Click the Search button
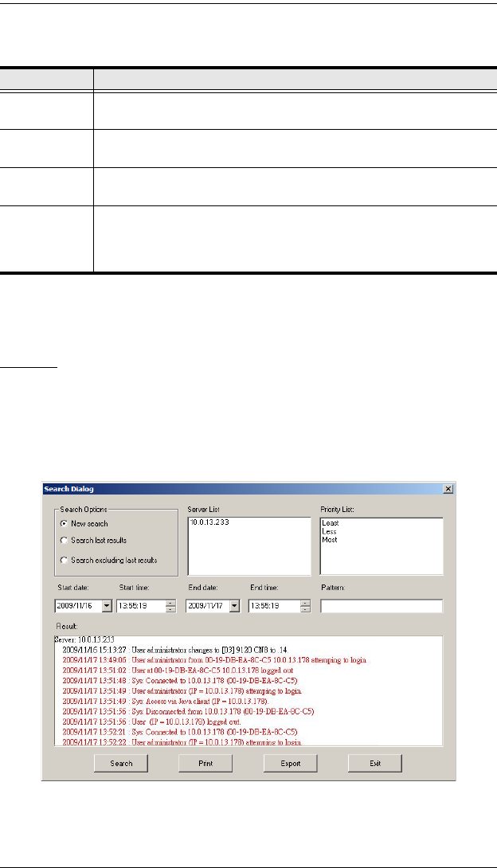Screen dimensions: 497x868 point(121,764)
